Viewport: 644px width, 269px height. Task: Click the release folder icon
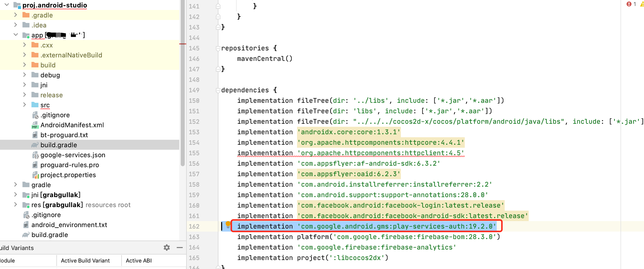[x=35, y=95]
